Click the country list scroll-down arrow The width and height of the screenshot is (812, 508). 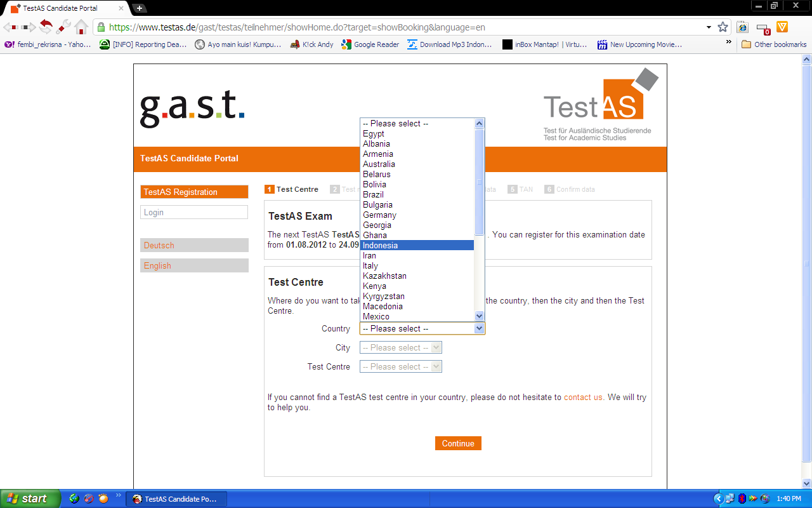pyautogui.click(x=480, y=316)
